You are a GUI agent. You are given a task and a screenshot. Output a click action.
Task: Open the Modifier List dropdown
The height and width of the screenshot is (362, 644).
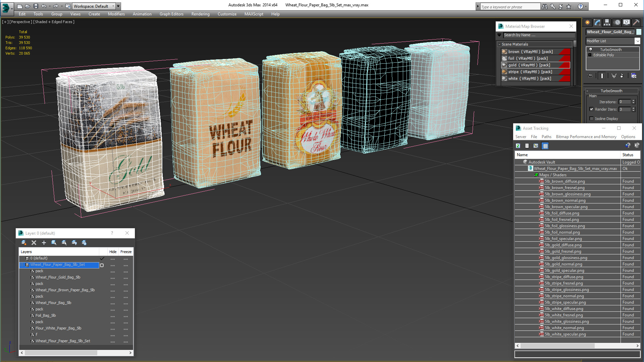637,41
